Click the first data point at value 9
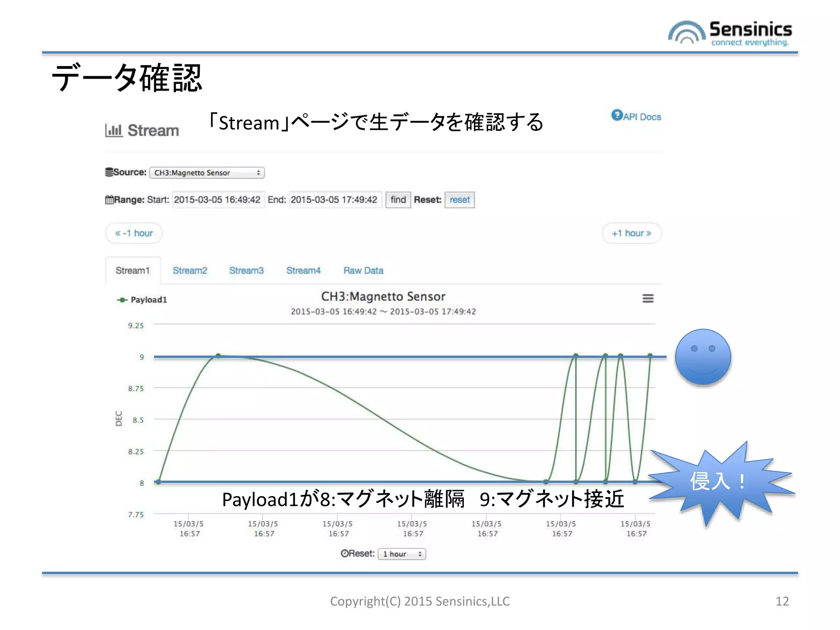This screenshot has width=840, height=630. (218, 356)
